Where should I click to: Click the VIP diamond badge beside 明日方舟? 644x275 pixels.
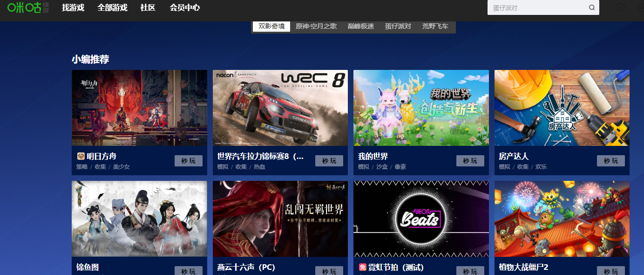(81, 157)
